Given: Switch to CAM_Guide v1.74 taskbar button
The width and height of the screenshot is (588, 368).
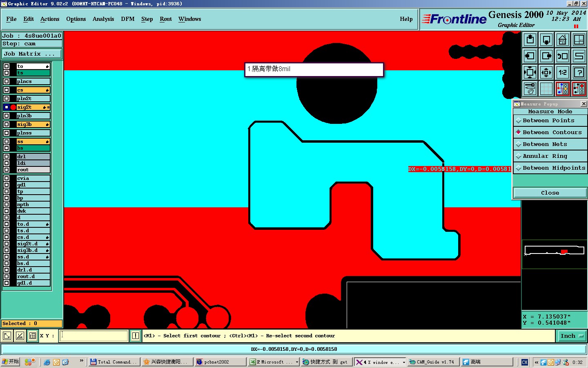Looking at the screenshot, I should (x=434, y=362).
